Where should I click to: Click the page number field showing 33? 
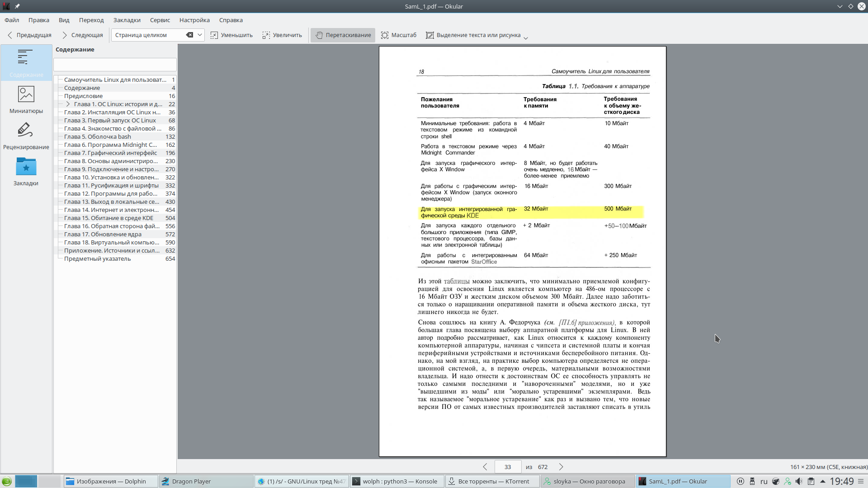508,467
